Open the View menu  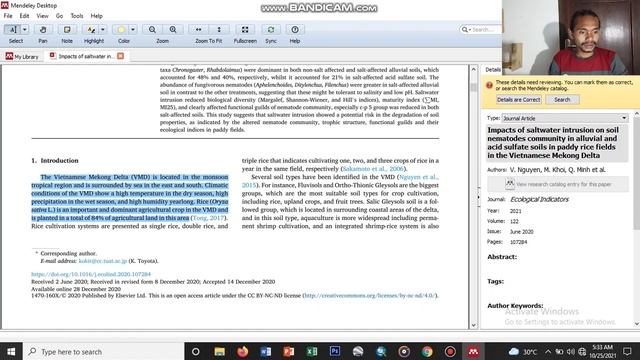point(42,16)
